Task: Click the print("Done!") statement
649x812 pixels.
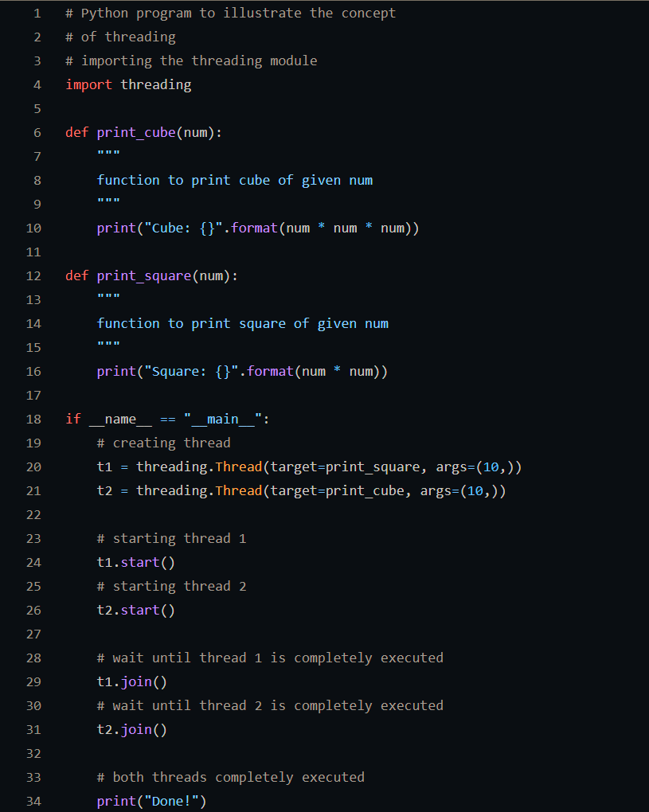Action: pyautogui.click(x=152, y=801)
